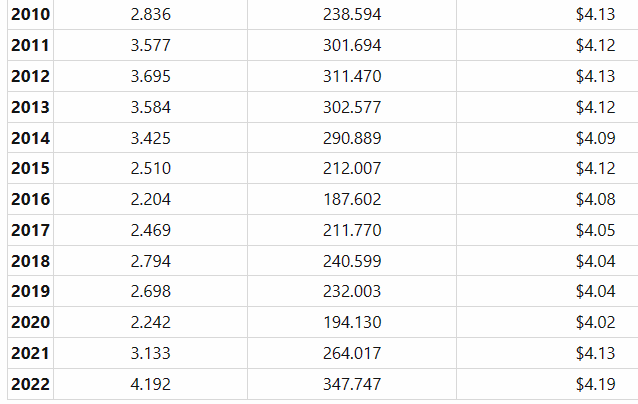Click the 4.192 value cell
Screen dimensions: 638x404
coord(151,384)
